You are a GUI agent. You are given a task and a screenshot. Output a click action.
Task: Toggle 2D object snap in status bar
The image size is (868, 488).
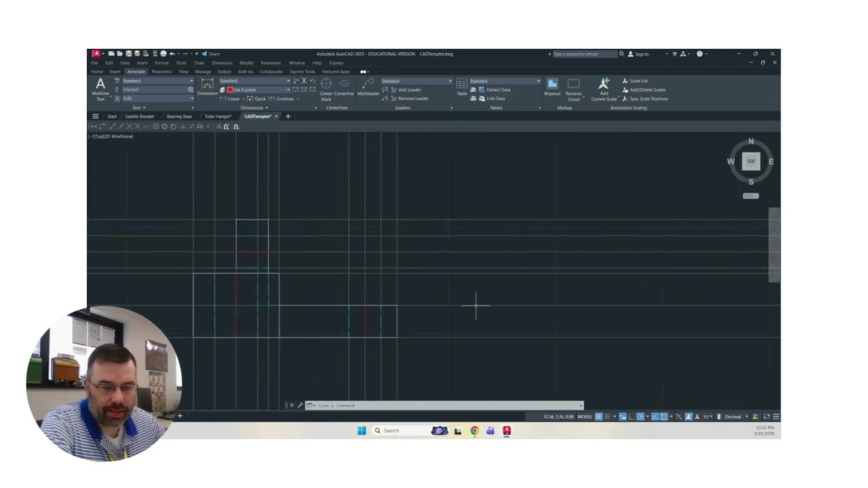[x=664, y=416]
